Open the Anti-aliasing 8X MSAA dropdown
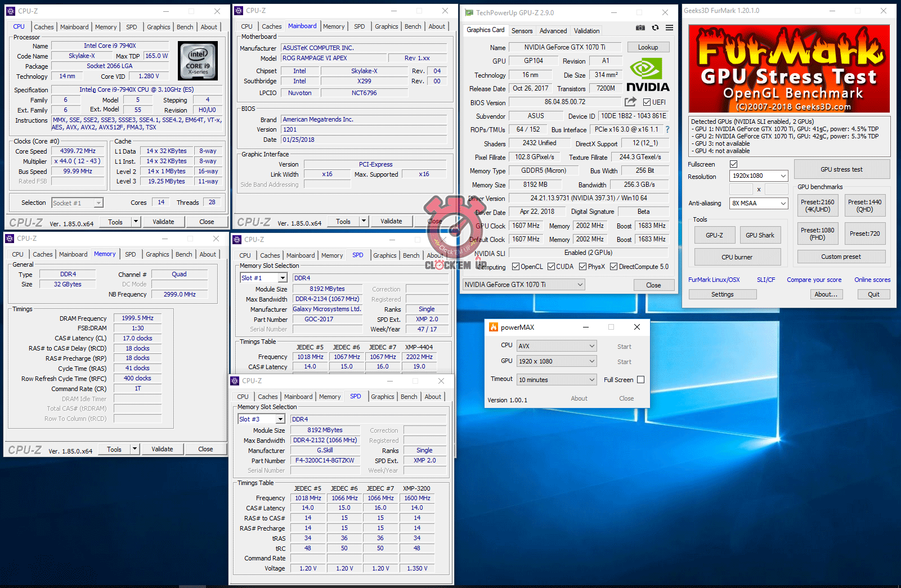Image resolution: width=901 pixels, height=588 pixels. pyautogui.click(x=759, y=203)
